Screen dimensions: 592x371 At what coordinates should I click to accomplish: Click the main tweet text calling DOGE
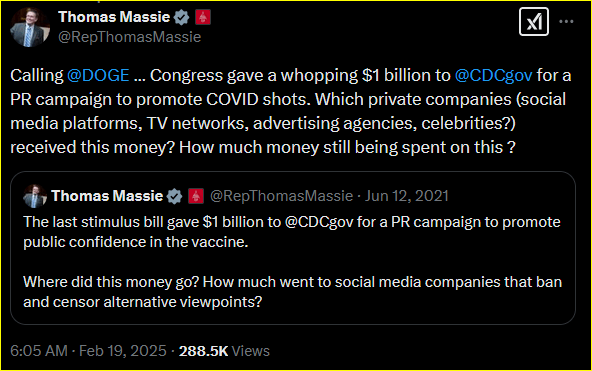point(291,111)
